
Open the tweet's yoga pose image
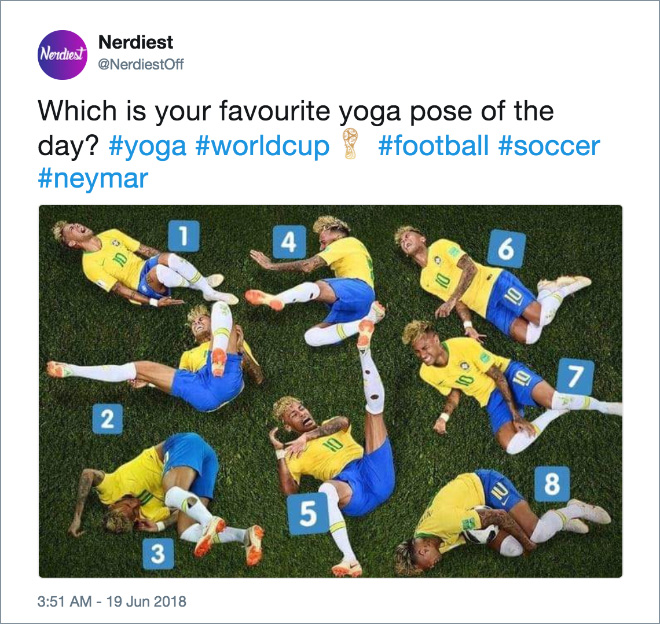coord(330,391)
